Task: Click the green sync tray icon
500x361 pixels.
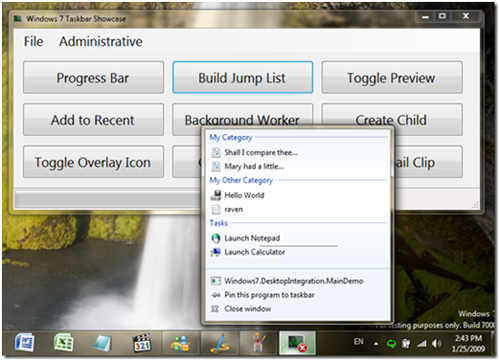Action: point(391,343)
